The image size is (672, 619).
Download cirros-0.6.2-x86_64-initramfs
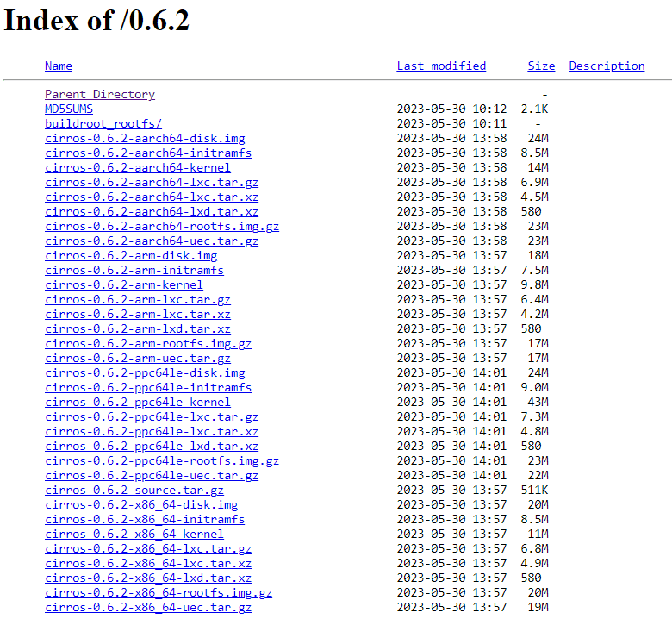click(x=145, y=519)
